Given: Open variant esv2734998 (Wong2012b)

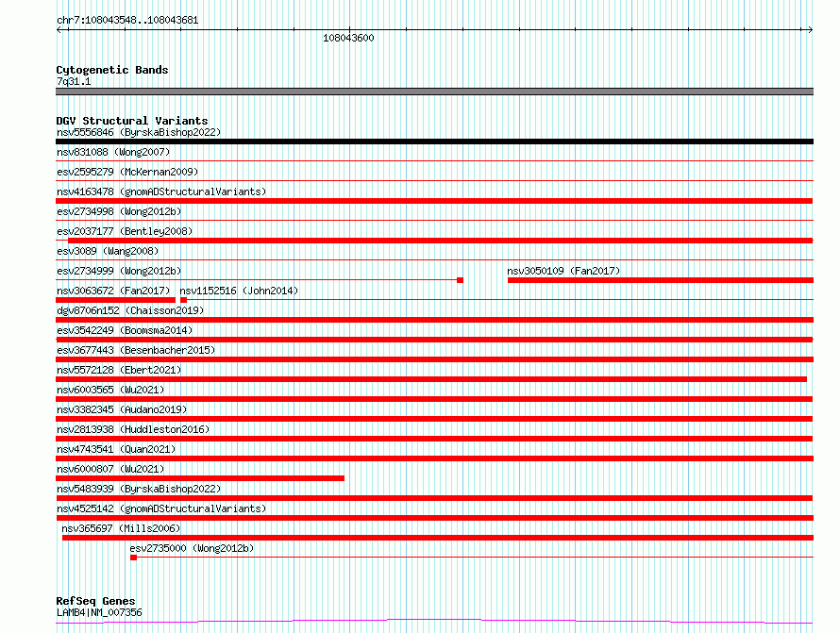Looking at the screenshot, I should tap(119, 211).
